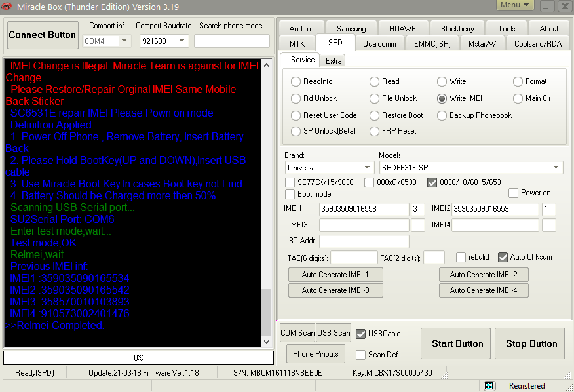The width and height of the screenshot is (574, 392).
Task: Run a COM Scan
Action: coord(297,332)
